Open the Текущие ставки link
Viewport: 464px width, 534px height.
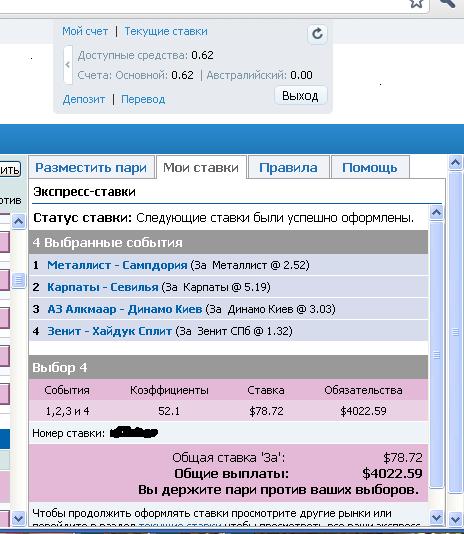point(166,31)
